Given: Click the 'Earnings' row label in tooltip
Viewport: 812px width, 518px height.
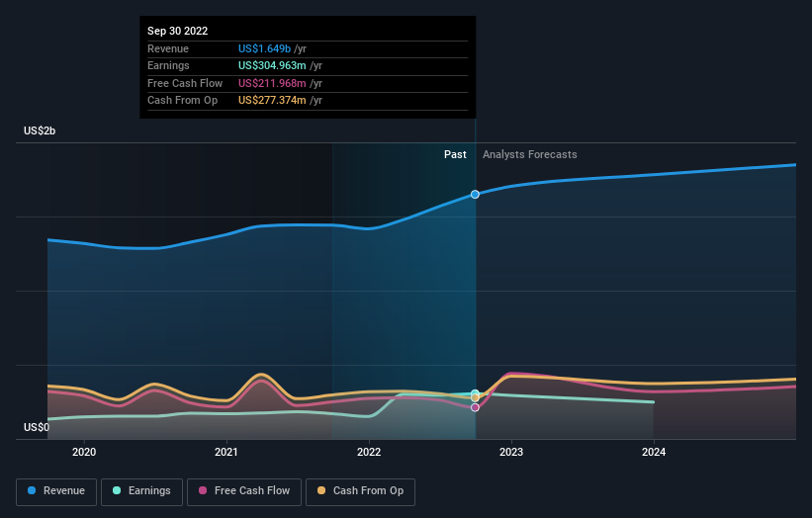Looking at the screenshot, I should point(168,65).
